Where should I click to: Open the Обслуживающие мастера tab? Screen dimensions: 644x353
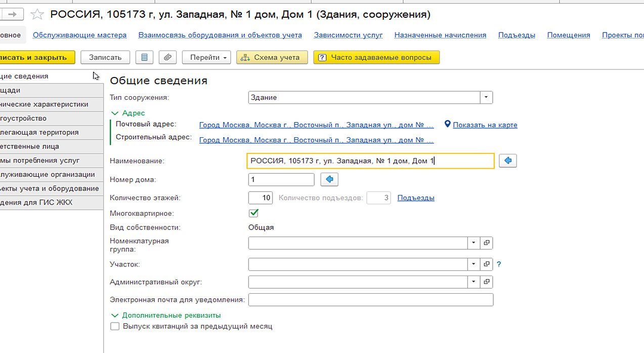(80, 35)
